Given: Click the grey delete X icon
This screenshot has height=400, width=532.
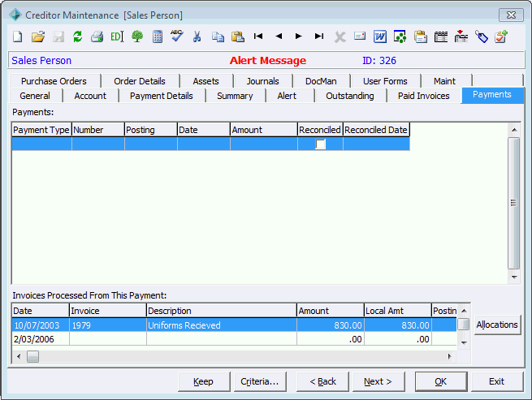Looking at the screenshot, I should tap(340, 37).
